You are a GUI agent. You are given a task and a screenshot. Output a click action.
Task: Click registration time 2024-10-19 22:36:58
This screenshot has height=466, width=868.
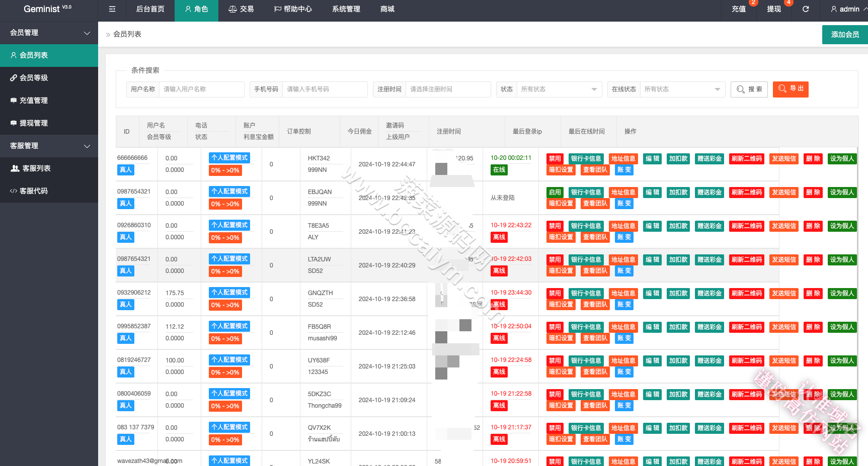(387, 299)
